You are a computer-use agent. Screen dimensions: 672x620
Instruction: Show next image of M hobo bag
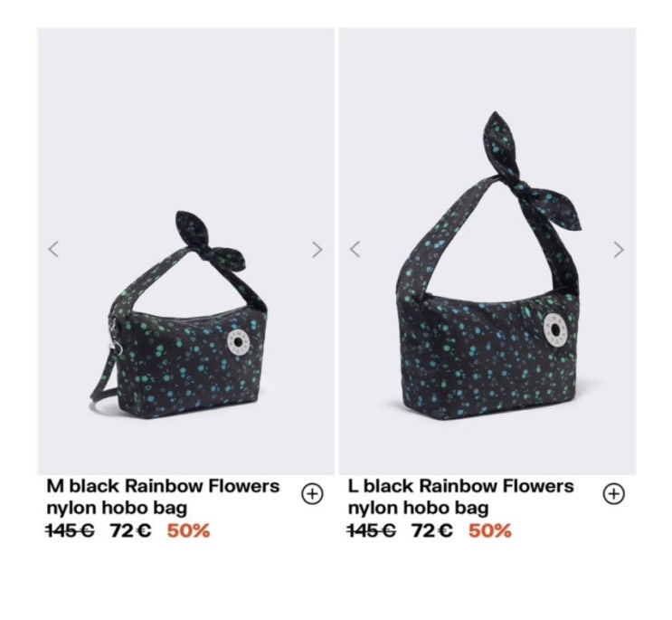pyautogui.click(x=317, y=249)
